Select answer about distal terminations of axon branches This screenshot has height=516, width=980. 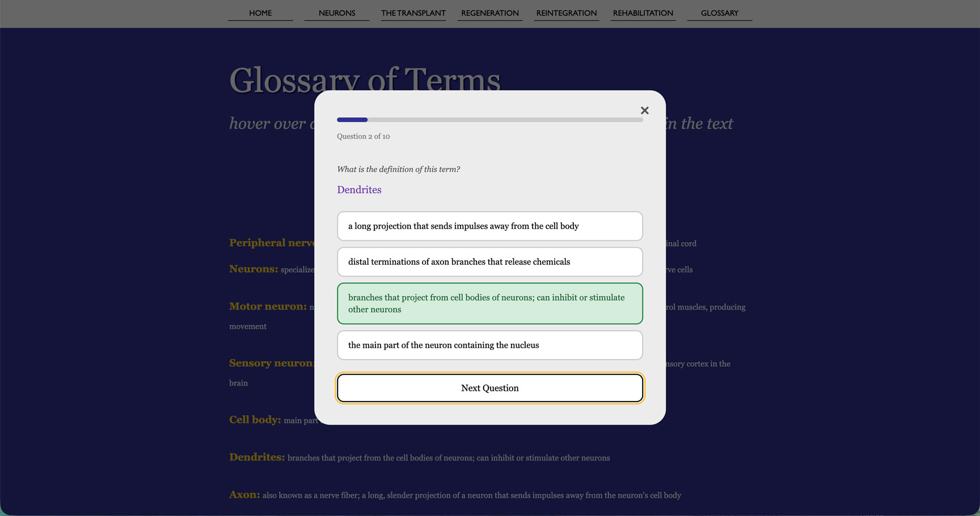pos(489,261)
